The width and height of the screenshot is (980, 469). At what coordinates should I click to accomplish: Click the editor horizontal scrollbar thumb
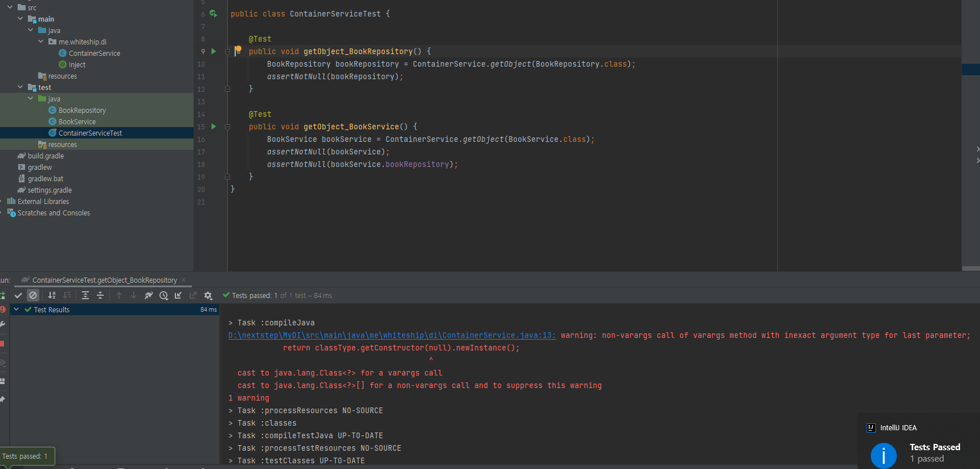pyautogui.click(x=971, y=268)
